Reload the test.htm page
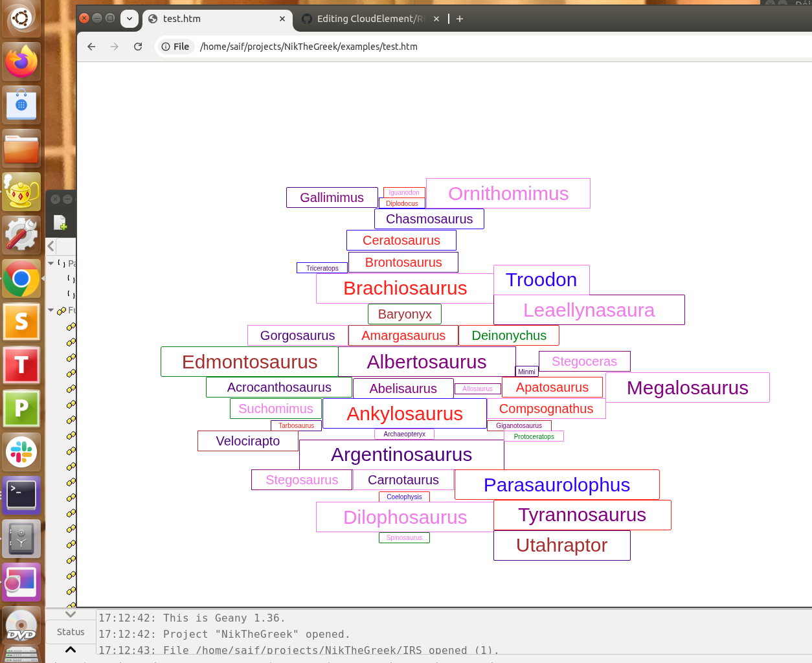The height and width of the screenshot is (663, 812). click(138, 47)
